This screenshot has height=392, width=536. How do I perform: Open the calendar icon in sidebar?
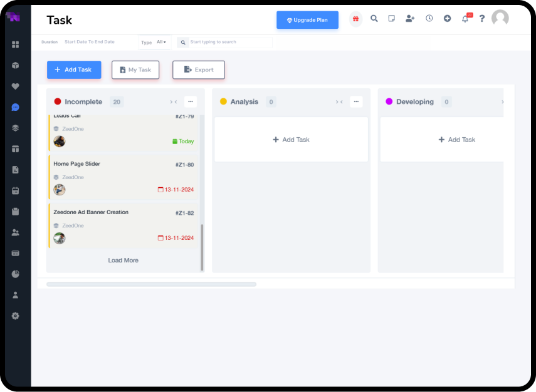pos(16,190)
